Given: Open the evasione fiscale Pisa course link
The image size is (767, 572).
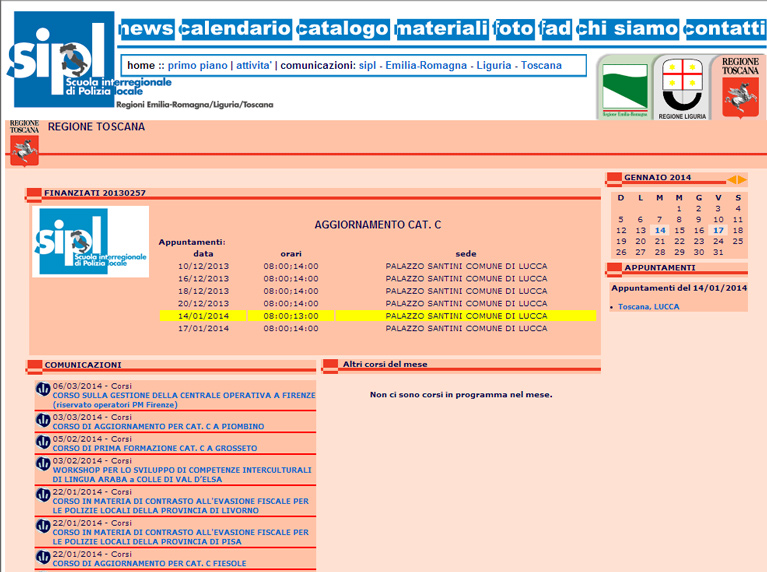Looking at the screenshot, I should point(181,537).
